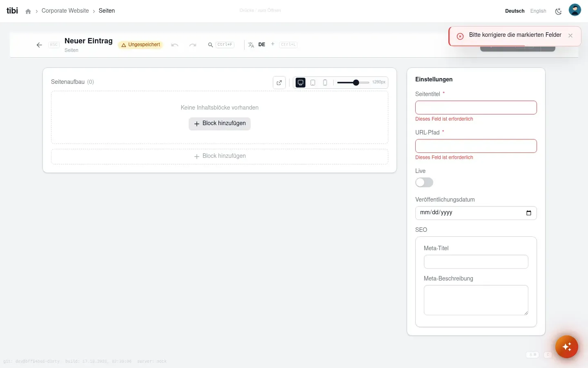Image resolution: width=588 pixels, height=368 pixels.
Task: Switch preview to mobile phone viewport
Action: click(325, 83)
